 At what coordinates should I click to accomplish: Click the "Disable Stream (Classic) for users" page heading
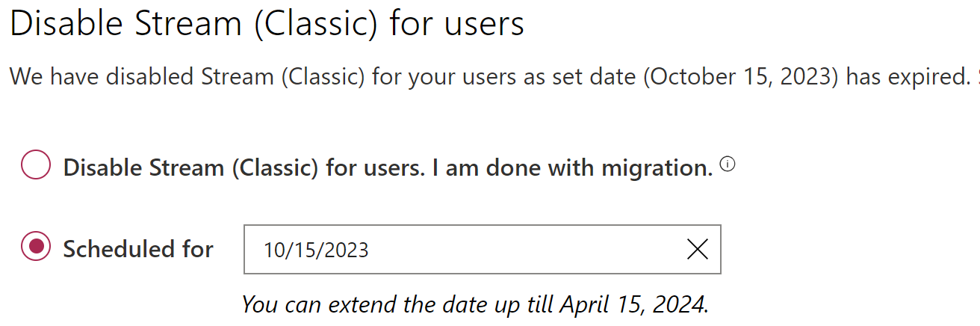coord(267,24)
